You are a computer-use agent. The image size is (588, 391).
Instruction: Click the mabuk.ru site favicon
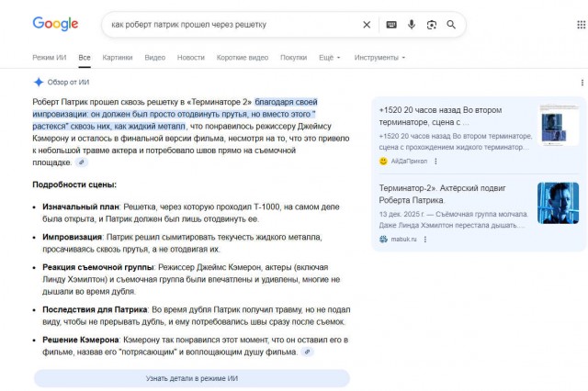pyautogui.click(x=383, y=239)
